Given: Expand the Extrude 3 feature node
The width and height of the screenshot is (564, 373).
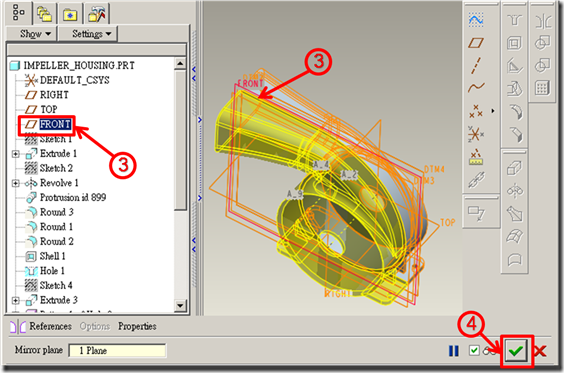Looking at the screenshot, I should [x=15, y=300].
